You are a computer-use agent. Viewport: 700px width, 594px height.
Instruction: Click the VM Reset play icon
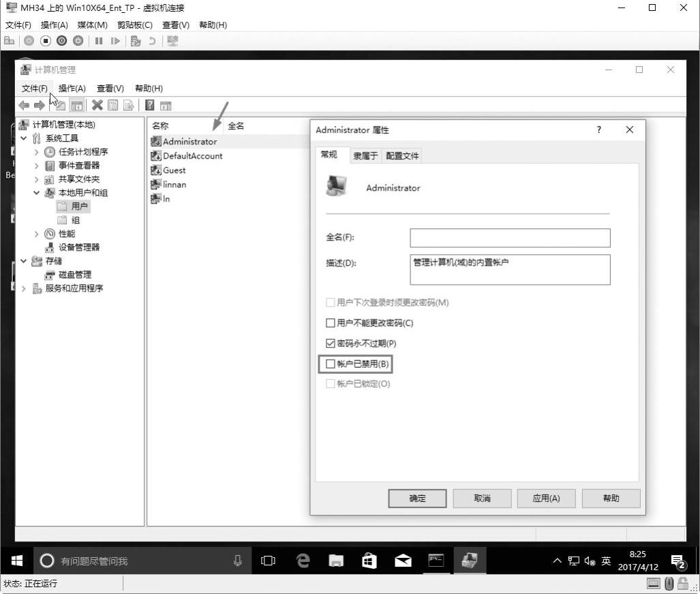coord(115,41)
